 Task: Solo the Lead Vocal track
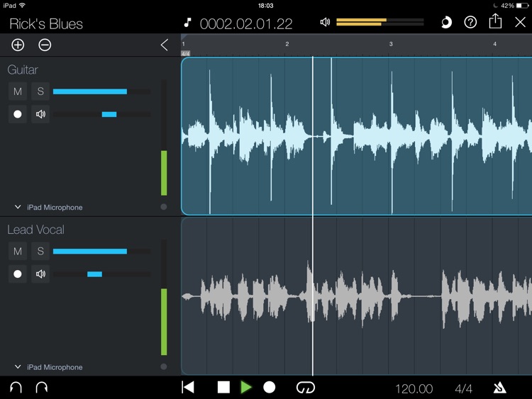(40, 252)
